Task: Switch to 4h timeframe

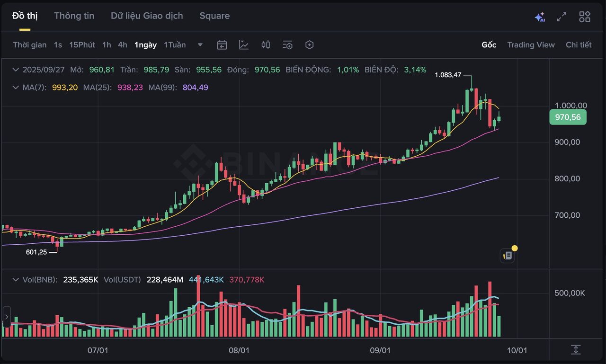Action: tap(123, 45)
